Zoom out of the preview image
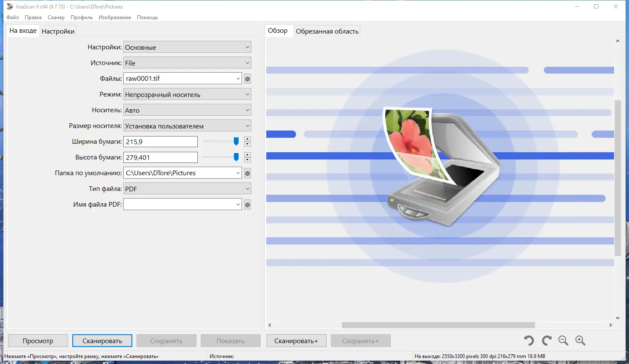Image resolution: width=629 pixels, height=364 pixels. tap(563, 340)
